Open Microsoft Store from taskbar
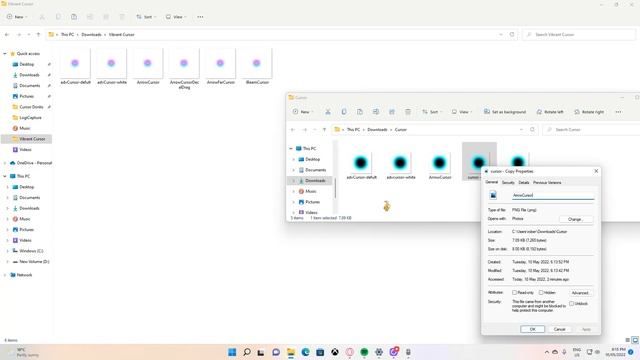 pos(320,352)
